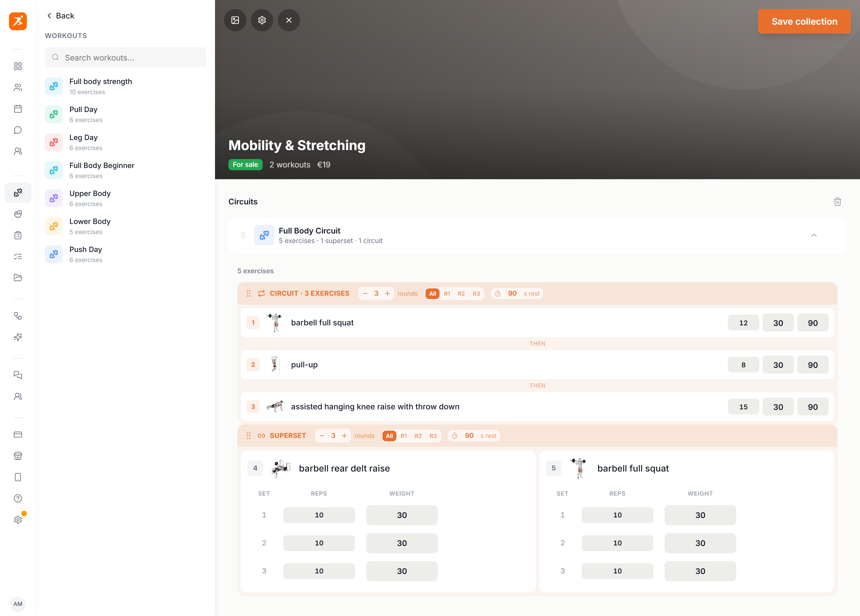860x616 pixels.
Task: Increase circuit rounds with plus button
Action: [387, 294]
